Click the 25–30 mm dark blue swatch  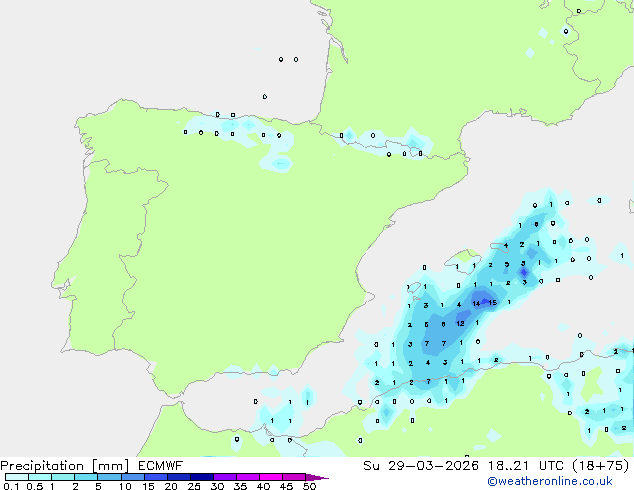(201, 477)
